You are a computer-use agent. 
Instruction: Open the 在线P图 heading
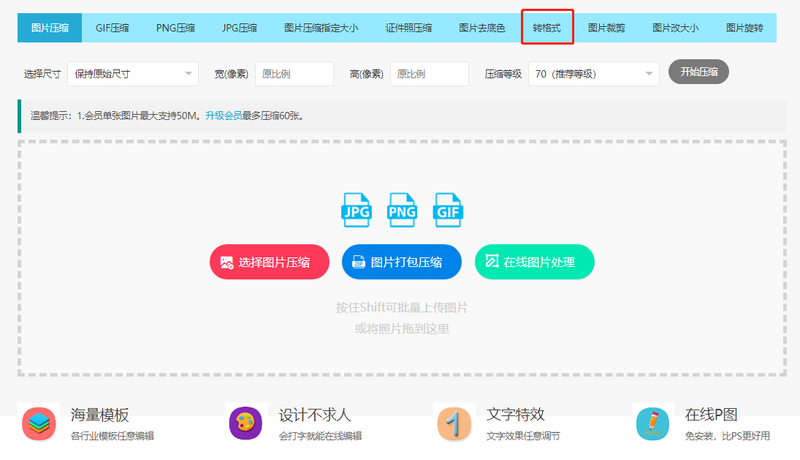[711, 415]
